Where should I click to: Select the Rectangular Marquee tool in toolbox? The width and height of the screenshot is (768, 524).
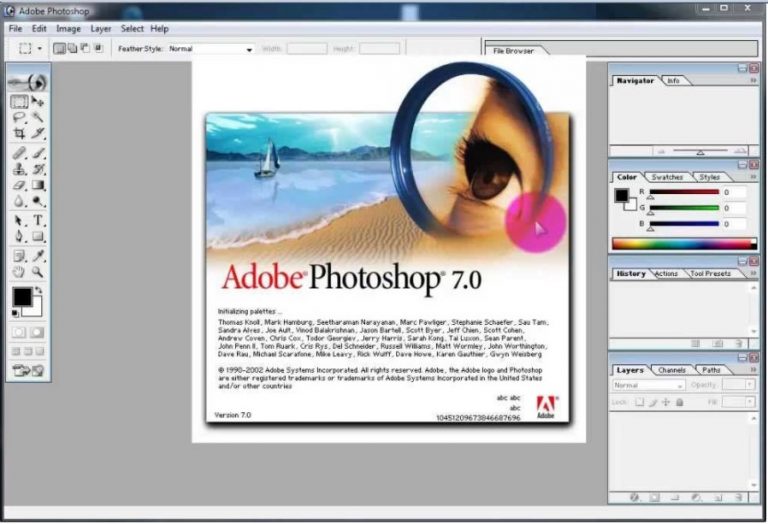[19, 101]
